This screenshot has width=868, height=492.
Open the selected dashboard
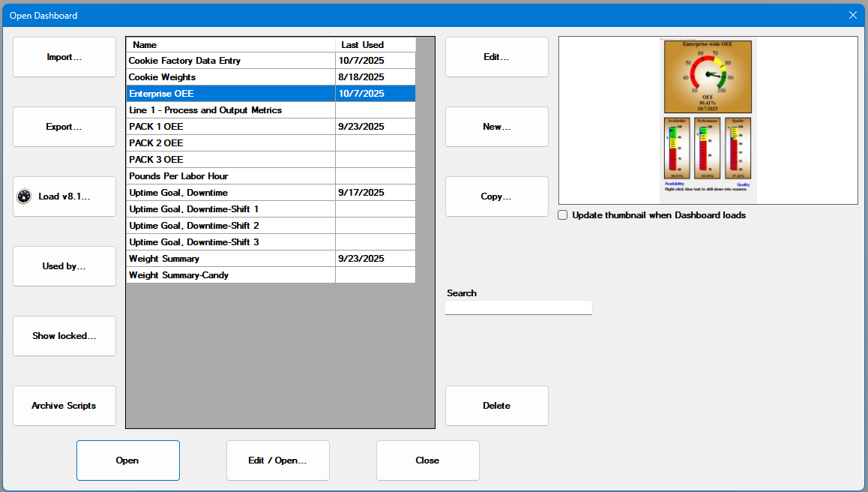127,460
